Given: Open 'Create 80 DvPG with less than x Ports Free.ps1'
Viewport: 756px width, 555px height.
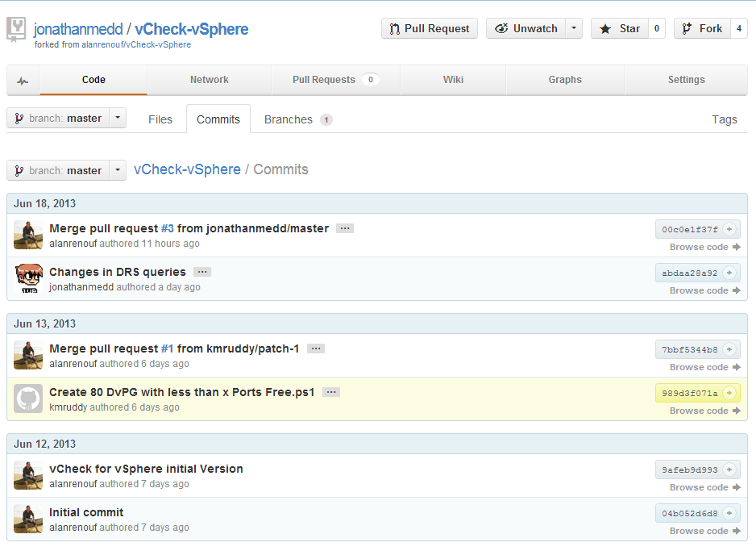Looking at the screenshot, I should [x=182, y=392].
